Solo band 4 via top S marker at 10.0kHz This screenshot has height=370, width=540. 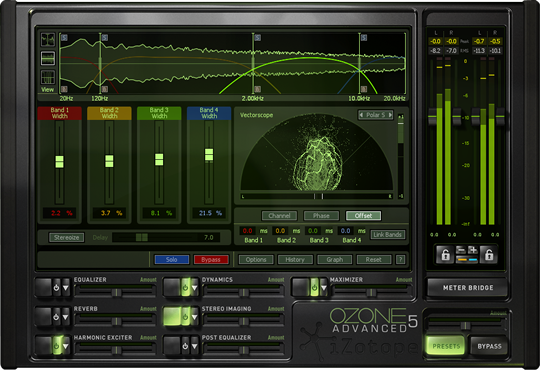364,38
